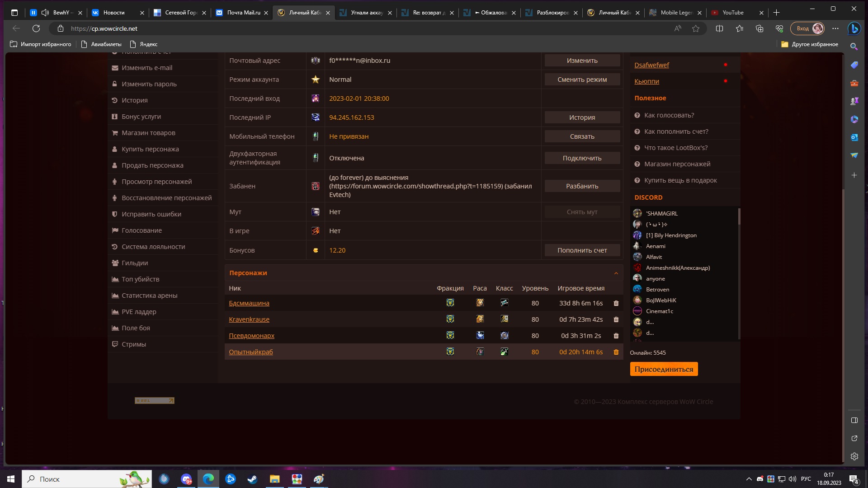
Task: Collapse the Персонажи section chevron
Action: [616, 273]
